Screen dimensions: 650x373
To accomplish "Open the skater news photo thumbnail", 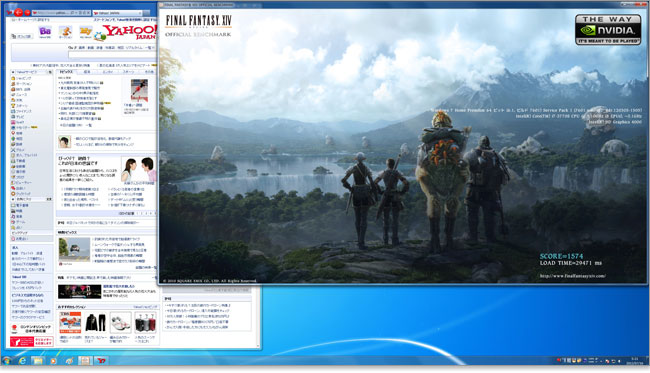I will (x=139, y=90).
